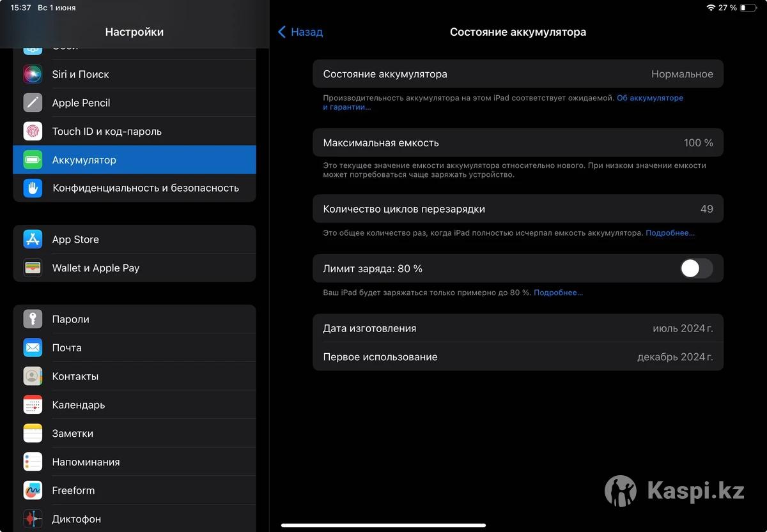Select Календарь in settings list

[x=134, y=405]
